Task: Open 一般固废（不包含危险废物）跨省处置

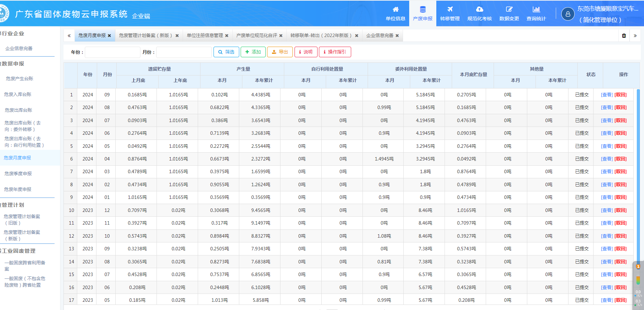Action: (x=25, y=282)
